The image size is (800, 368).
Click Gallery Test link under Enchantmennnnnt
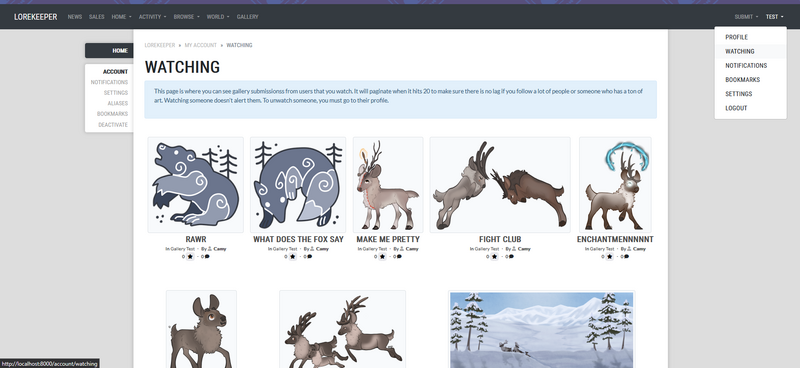click(x=602, y=249)
